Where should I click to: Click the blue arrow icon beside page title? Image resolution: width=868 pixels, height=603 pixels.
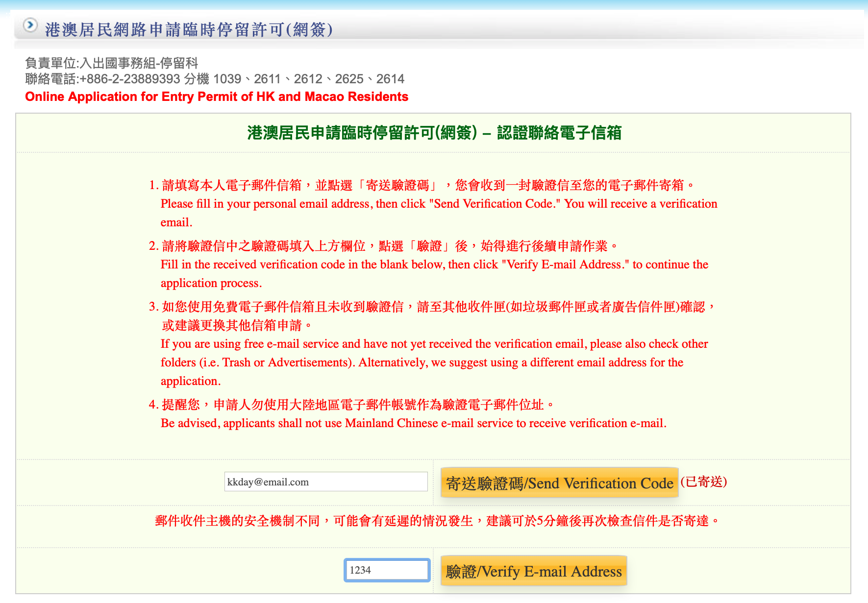[30, 25]
